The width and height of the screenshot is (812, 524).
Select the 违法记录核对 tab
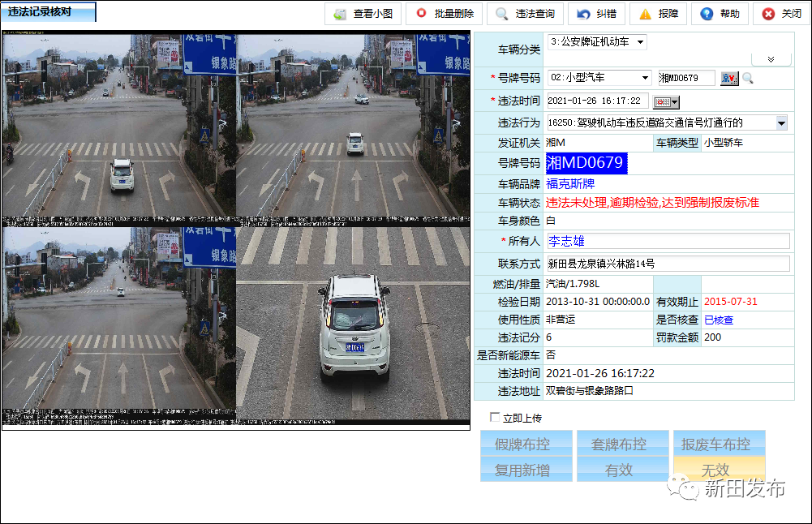pos(48,12)
